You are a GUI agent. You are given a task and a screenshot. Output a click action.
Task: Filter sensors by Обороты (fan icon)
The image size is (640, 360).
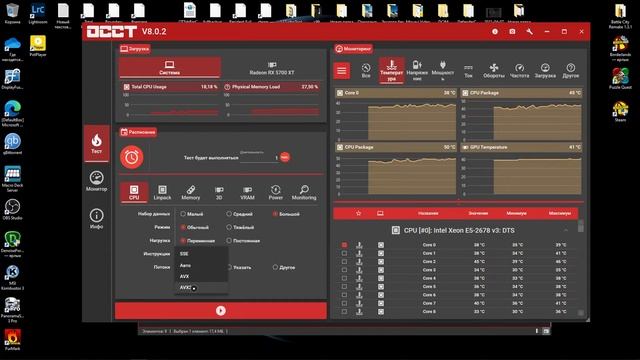(x=494, y=71)
